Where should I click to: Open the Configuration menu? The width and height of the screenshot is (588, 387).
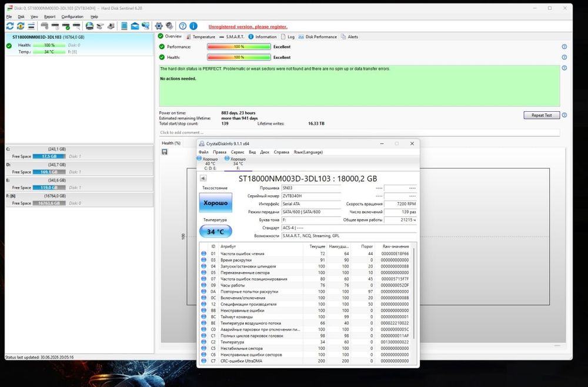pyautogui.click(x=72, y=17)
